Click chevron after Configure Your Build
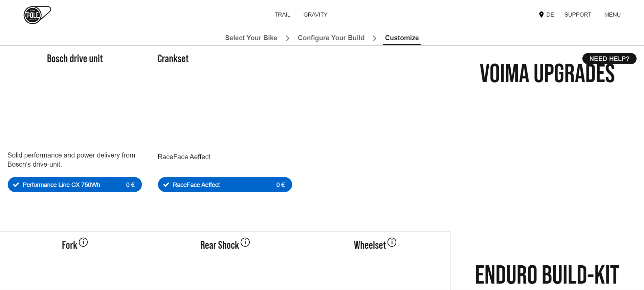The height and width of the screenshot is (290, 644). pos(374,38)
